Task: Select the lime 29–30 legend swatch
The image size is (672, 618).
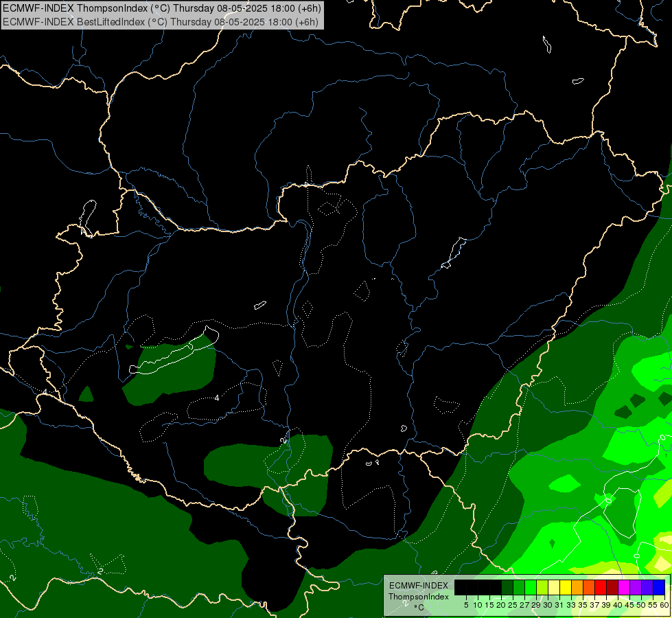Action: pos(542,587)
